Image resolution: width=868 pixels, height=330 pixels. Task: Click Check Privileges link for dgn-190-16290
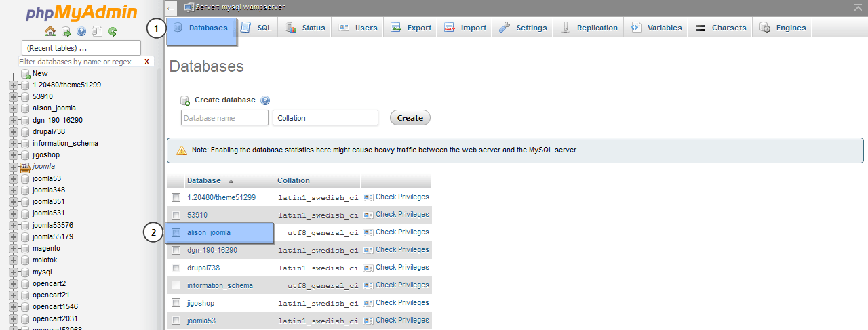click(402, 250)
